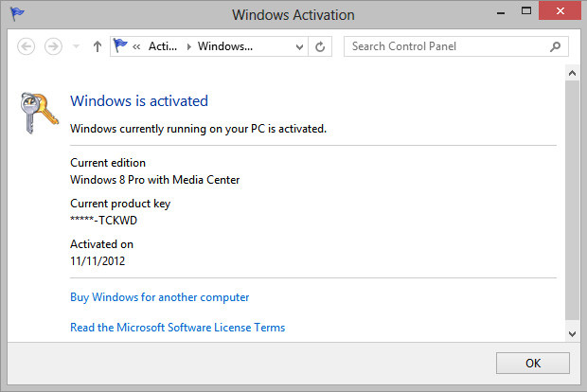
Task: Go up one level with up arrow
Action: [98, 46]
